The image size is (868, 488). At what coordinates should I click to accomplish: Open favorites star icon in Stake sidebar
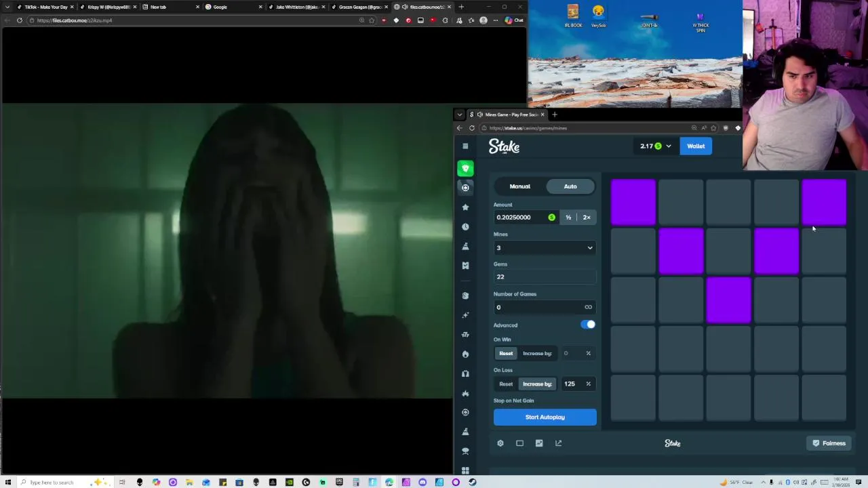[x=465, y=207]
